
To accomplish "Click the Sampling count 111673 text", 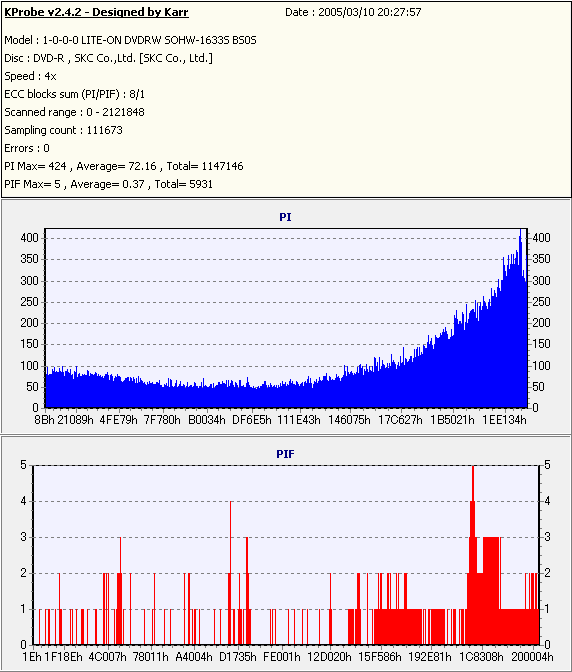I will point(63,130).
